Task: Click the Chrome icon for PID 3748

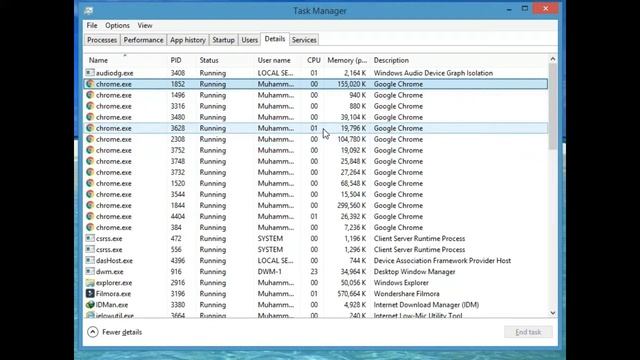Action: click(90, 161)
